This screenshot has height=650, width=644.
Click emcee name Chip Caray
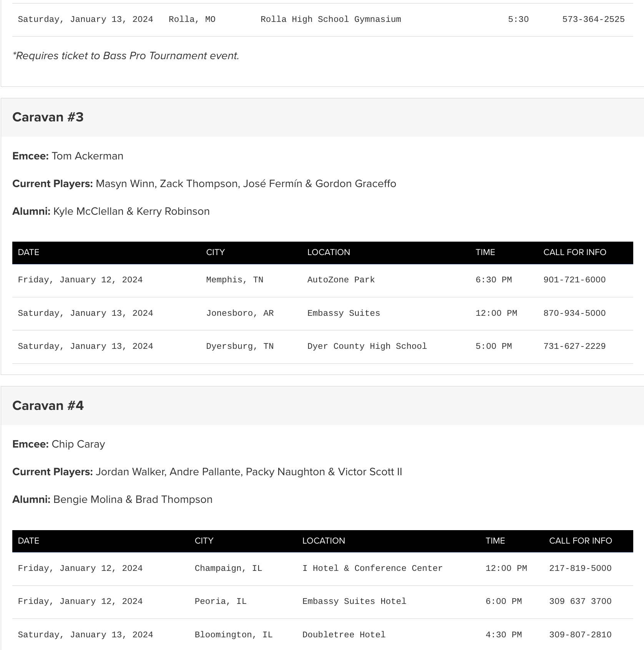[78, 444]
